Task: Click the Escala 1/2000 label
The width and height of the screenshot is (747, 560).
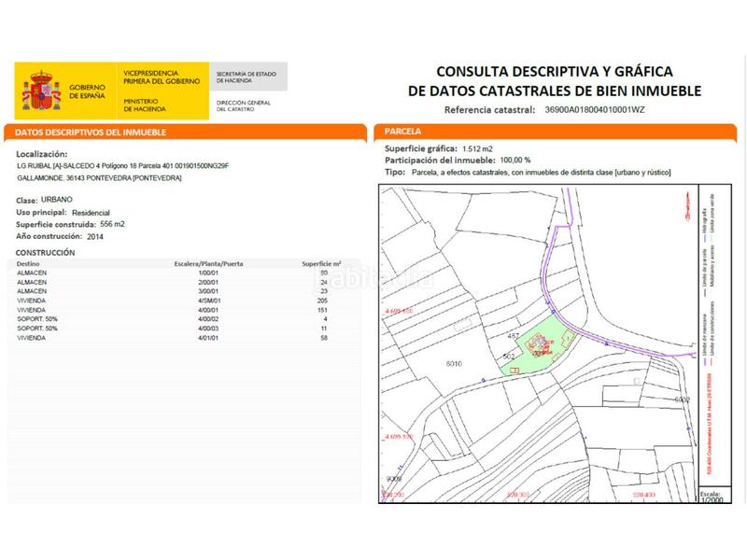Action: click(x=710, y=496)
